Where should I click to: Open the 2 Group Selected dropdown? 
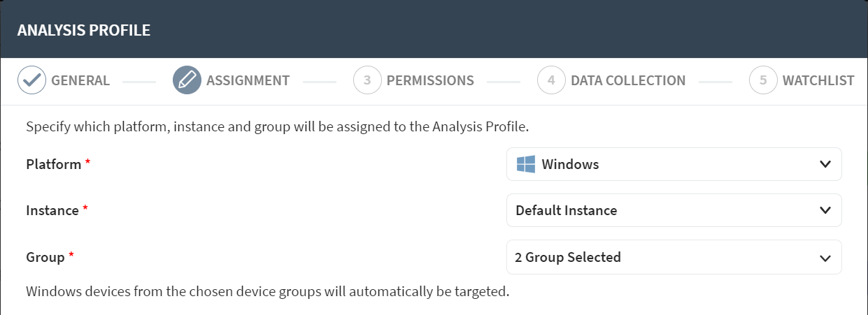(x=674, y=258)
